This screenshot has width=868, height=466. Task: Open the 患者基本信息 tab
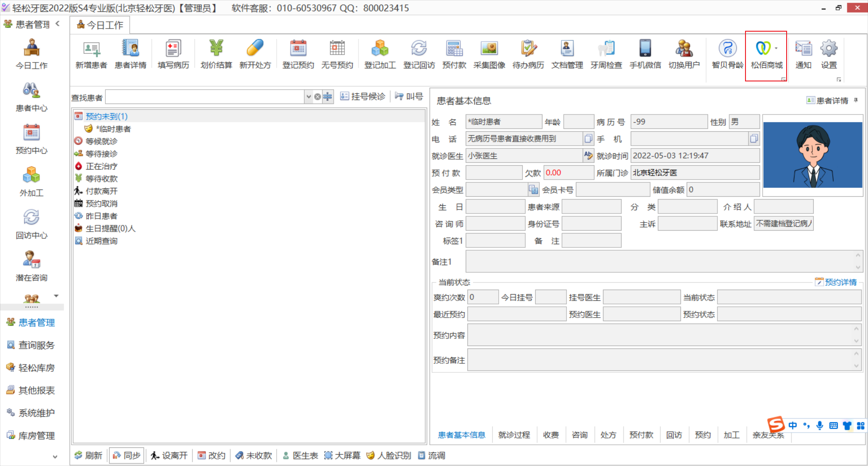pyautogui.click(x=461, y=435)
